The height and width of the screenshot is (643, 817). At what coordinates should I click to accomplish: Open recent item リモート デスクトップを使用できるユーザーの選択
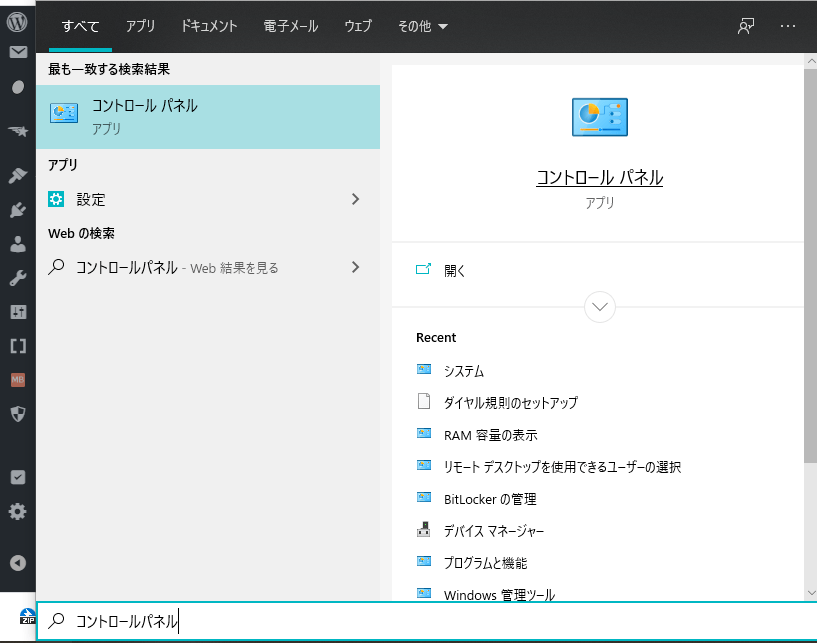[x=562, y=467]
